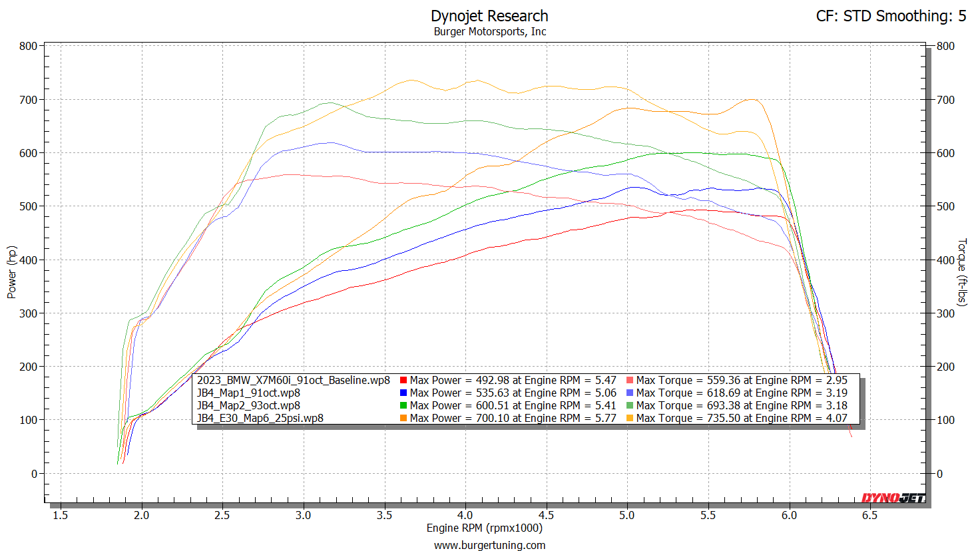Select the JB4_Map2_93oct.wp8 legend entry
The image size is (980, 551).
[x=248, y=406]
